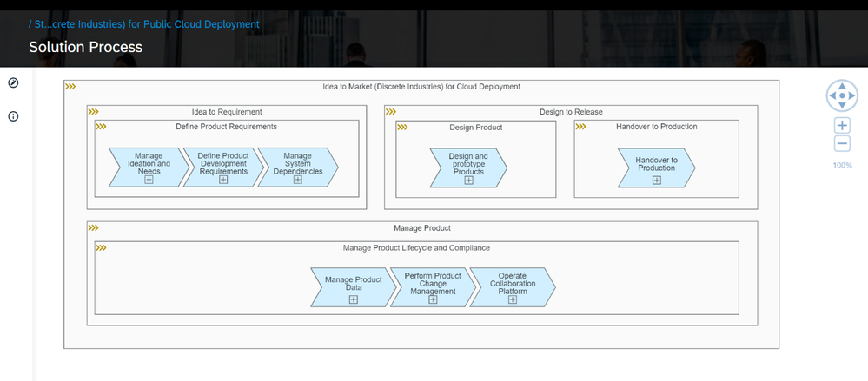Expand Manage Ideation and Needs plus box
868x381 pixels.
click(x=149, y=180)
